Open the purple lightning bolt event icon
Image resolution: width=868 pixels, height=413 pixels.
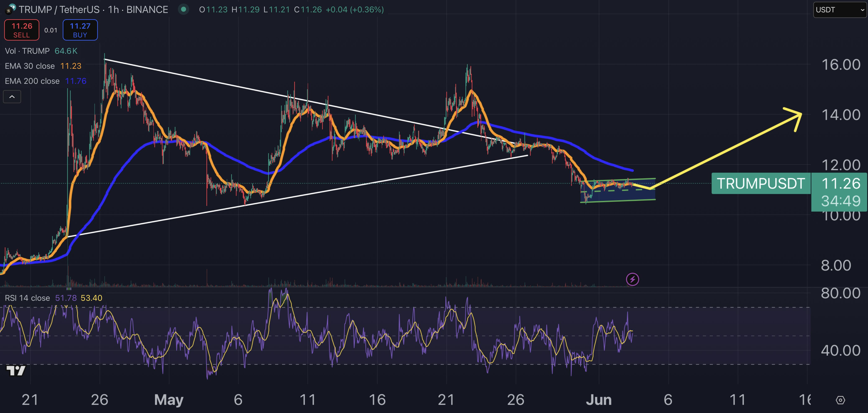(632, 279)
